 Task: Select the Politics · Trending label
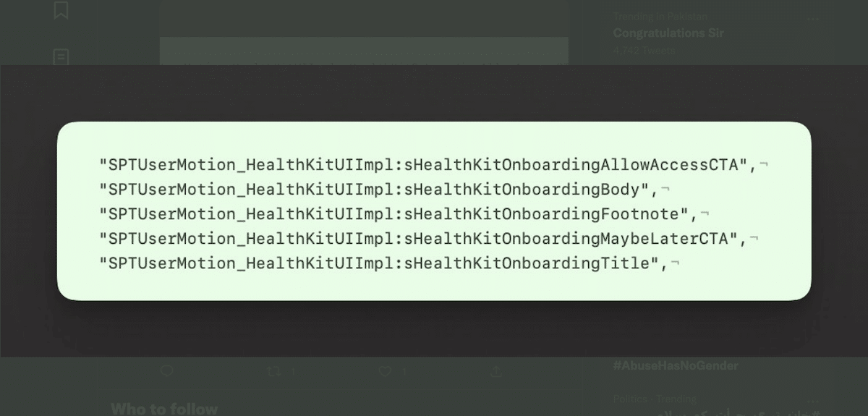point(655,399)
